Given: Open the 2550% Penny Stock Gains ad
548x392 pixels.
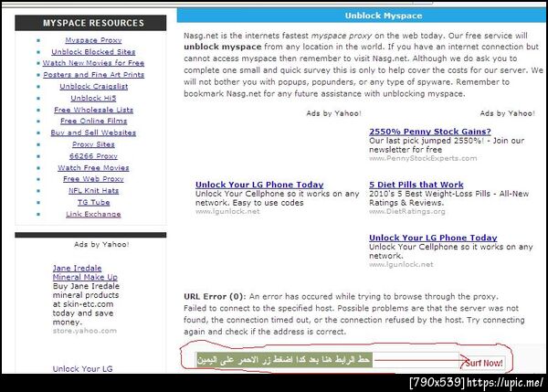Looking at the screenshot, I should click(x=430, y=132).
